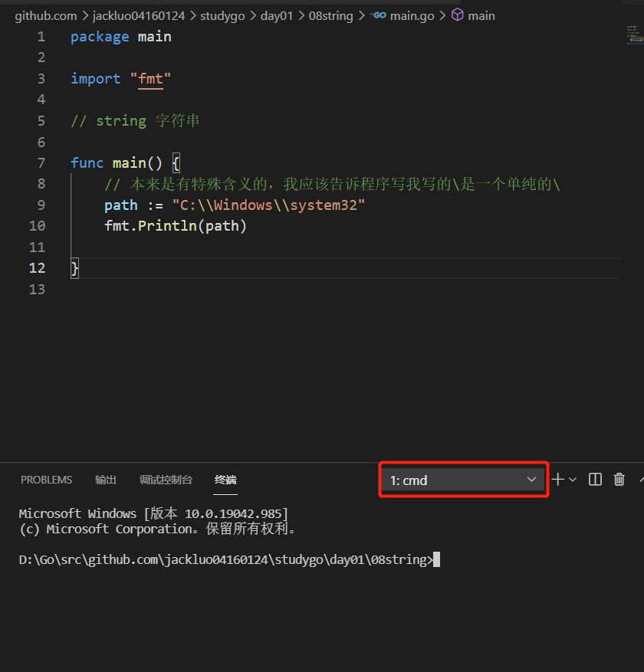Image resolution: width=644 pixels, height=672 pixels.
Task: Click the Go file icon in breadcrumb
Action: (x=378, y=15)
